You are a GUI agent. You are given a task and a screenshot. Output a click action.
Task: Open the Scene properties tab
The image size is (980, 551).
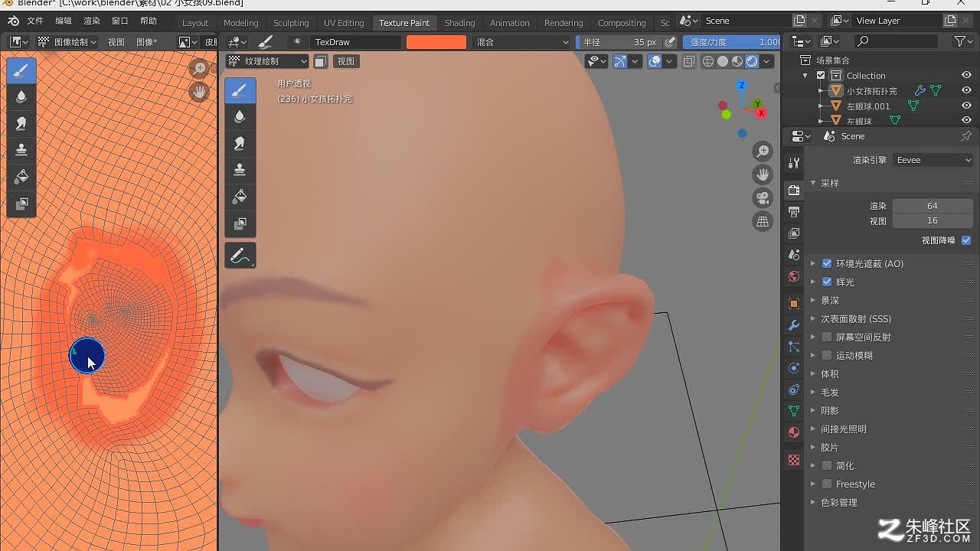[794, 254]
